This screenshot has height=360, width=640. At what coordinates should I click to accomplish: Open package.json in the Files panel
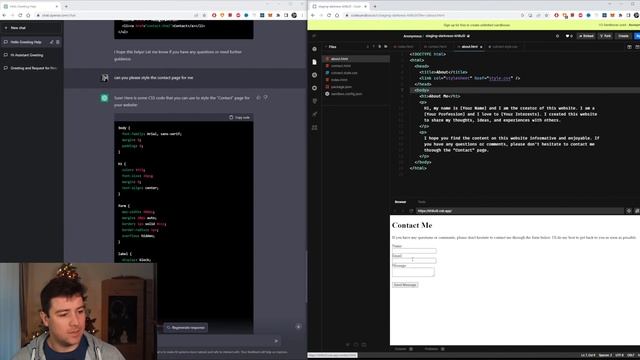tap(356, 87)
